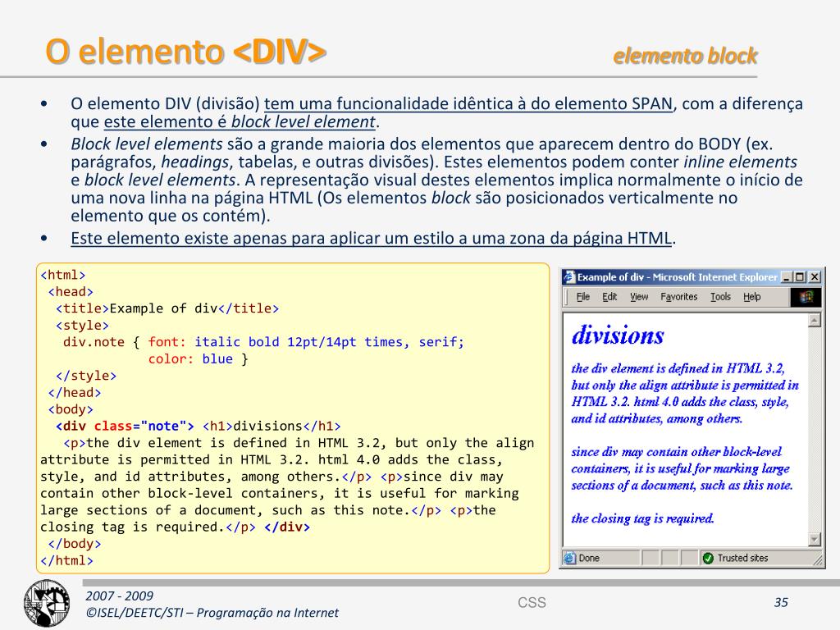Click the IE window title bar text
Viewport: 840px width, 630px height.
[x=677, y=277]
